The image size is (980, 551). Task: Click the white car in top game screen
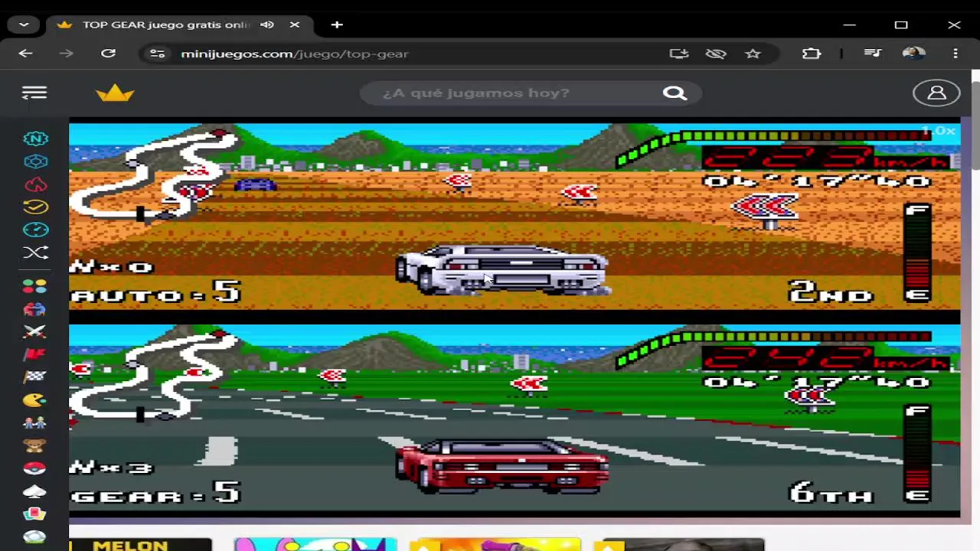point(502,269)
